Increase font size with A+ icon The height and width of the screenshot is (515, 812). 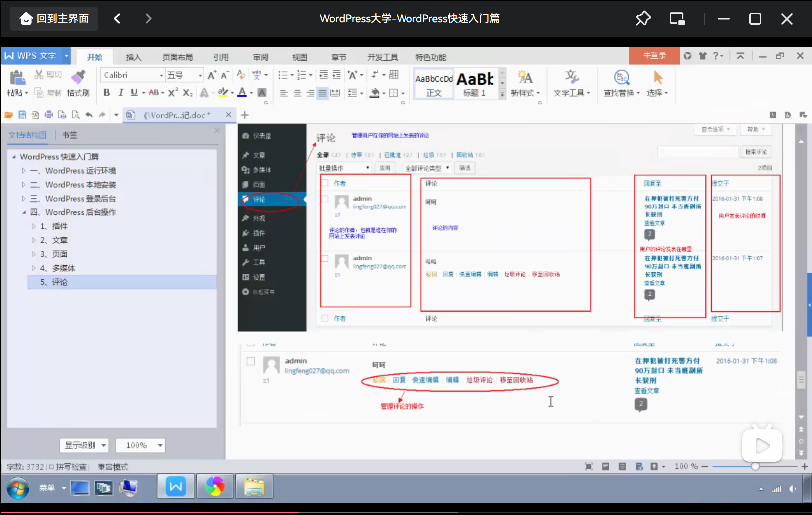pyautogui.click(x=212, y=75)
